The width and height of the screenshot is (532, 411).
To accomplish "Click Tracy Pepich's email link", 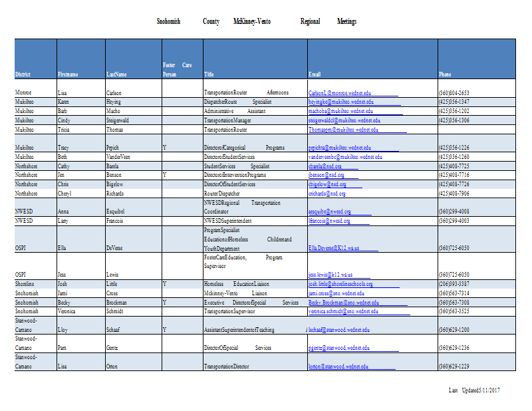I will coord(340,148).
